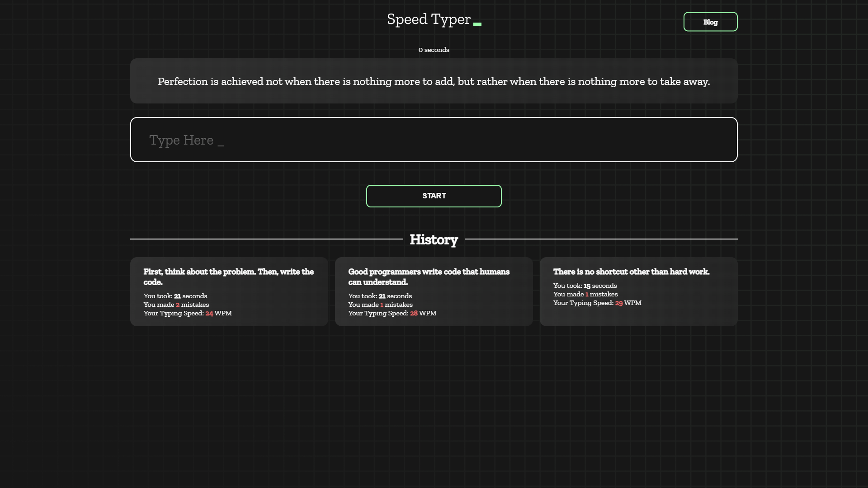Click the 28 WPM typing speed value
The image size is (868, 488).
click(x=414, y=313)
